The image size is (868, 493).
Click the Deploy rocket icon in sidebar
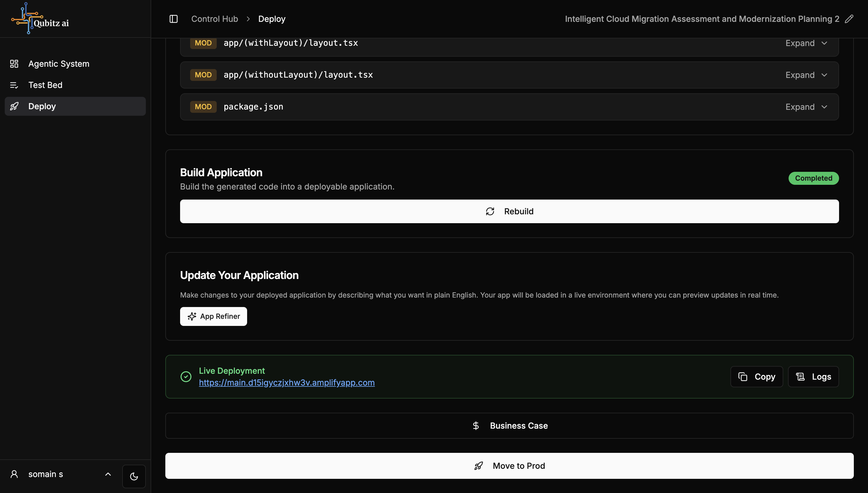coord(14,106)
